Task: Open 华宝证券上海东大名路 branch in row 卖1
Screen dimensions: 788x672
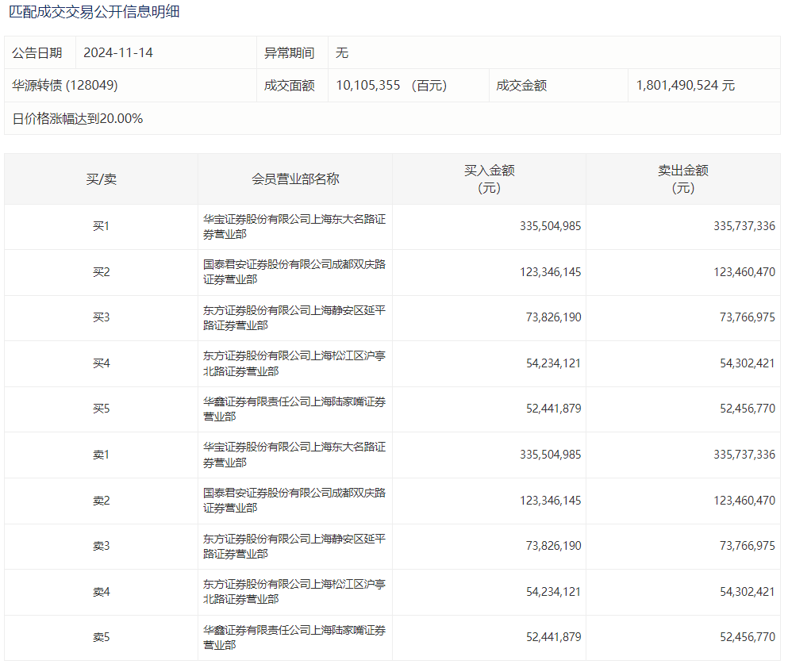Action: (294, 455)
